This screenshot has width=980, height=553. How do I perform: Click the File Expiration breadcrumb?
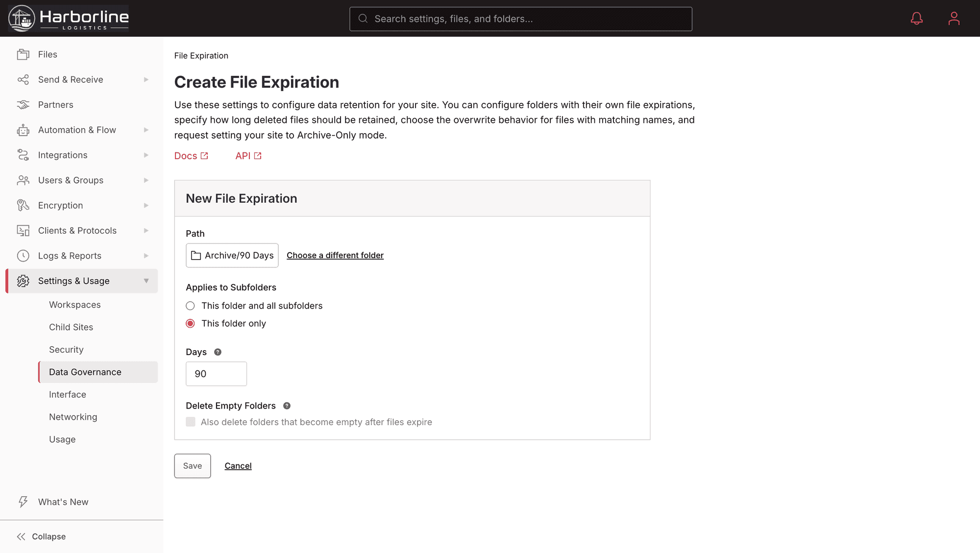[201, 56]
